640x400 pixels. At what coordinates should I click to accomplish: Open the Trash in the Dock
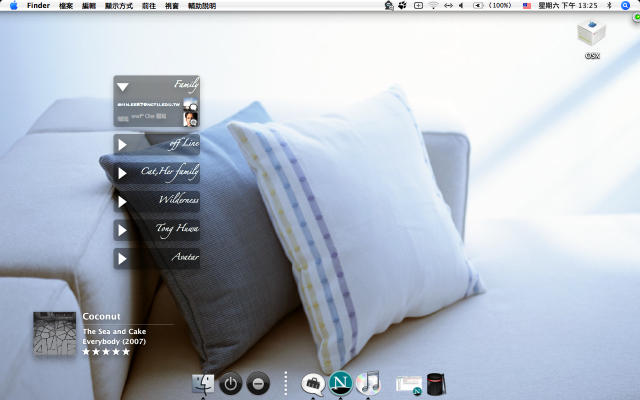436,384
